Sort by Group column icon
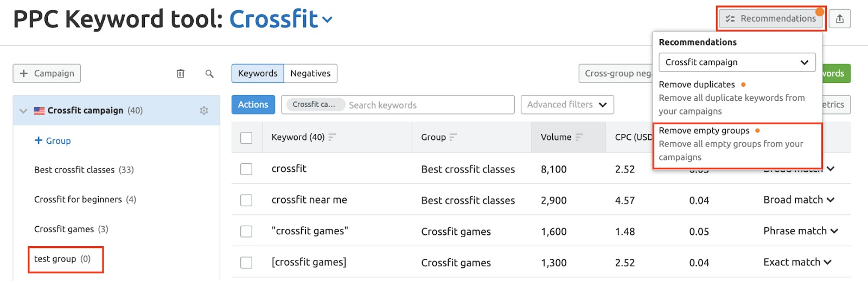This screenshot has height=281, width=868. tap(454, 137)
